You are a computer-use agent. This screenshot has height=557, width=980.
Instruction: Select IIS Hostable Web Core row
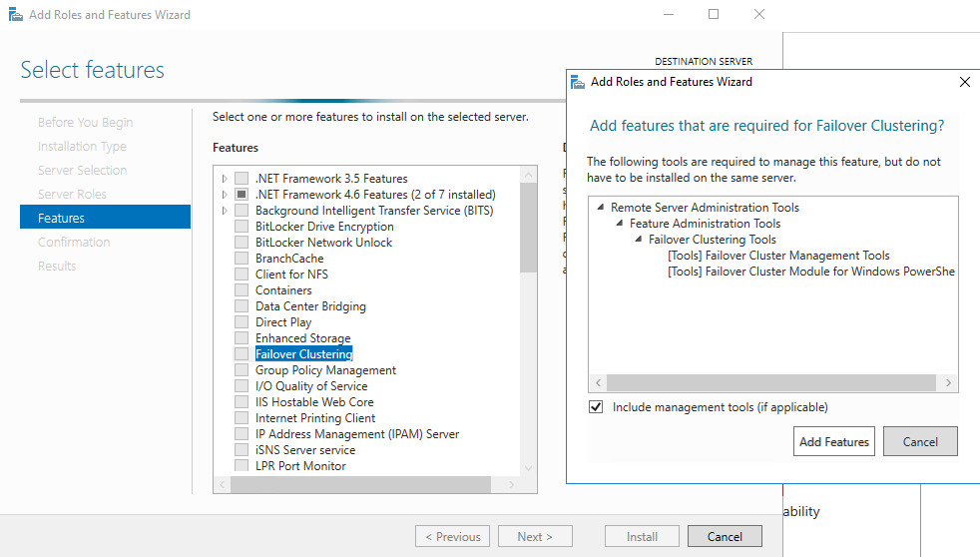pyautogui.click(x=314, y=402)
